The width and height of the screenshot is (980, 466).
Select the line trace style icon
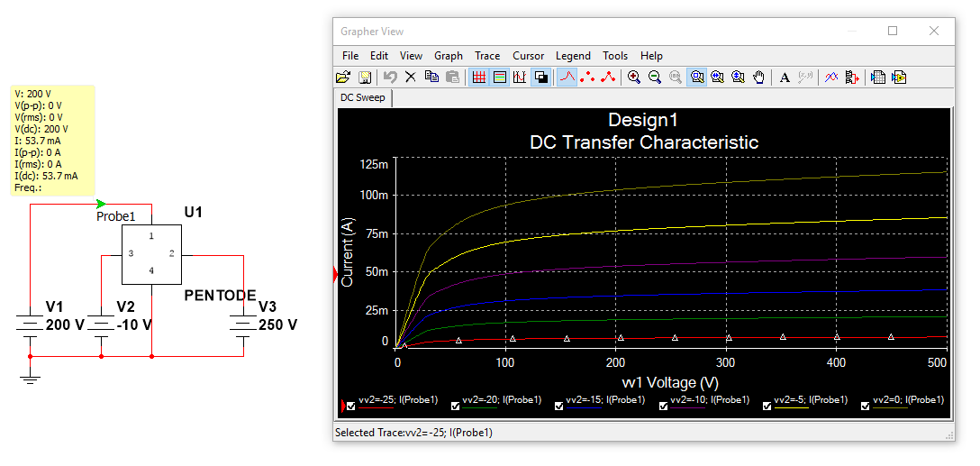[x=567, y=78]
